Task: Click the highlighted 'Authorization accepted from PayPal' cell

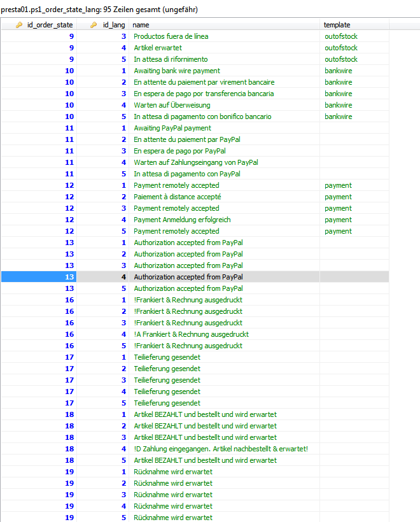Action: pos(225,277)
